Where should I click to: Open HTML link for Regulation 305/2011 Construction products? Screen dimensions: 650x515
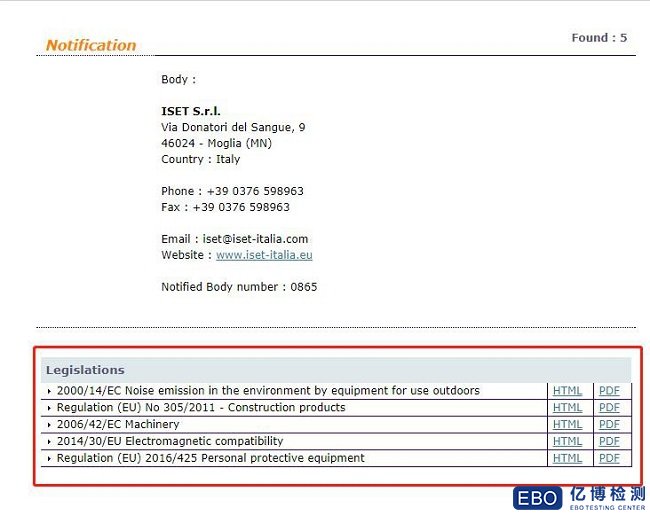[567, 408]
